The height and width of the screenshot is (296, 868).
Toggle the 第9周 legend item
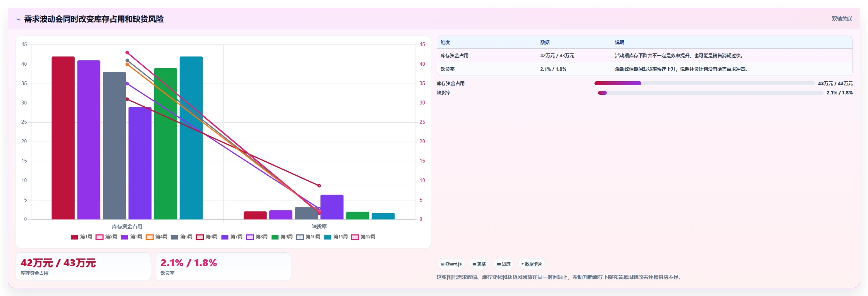pos(282,237)
